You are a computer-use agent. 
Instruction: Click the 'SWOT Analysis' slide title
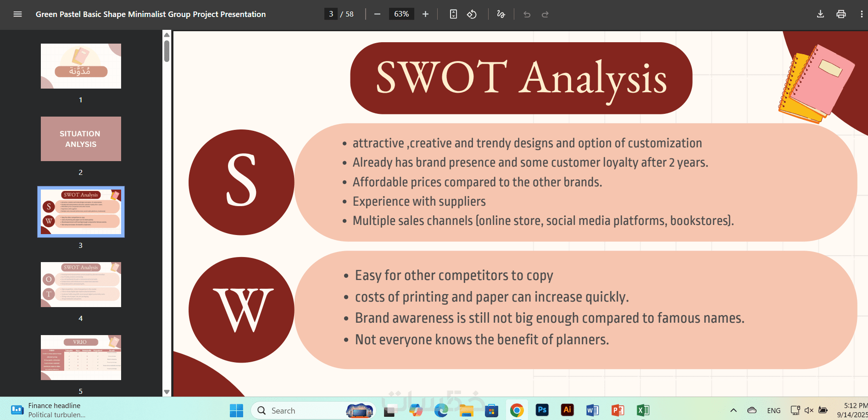pos(521,78)
